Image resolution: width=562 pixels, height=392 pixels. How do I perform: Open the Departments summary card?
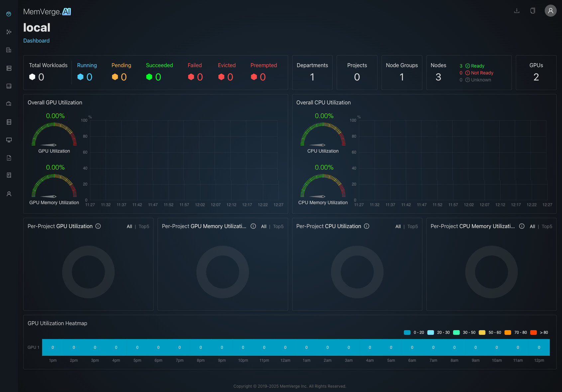coord(312,72)
